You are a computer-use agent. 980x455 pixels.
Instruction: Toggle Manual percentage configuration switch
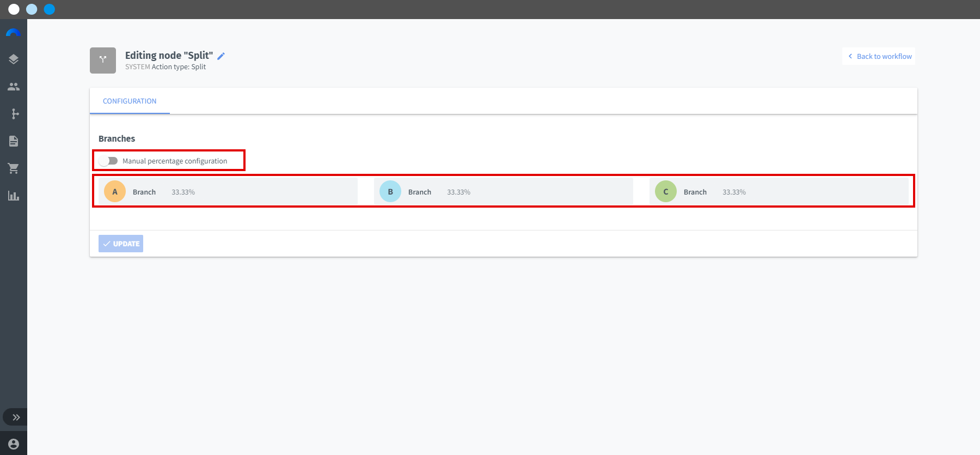pos(108,161)
